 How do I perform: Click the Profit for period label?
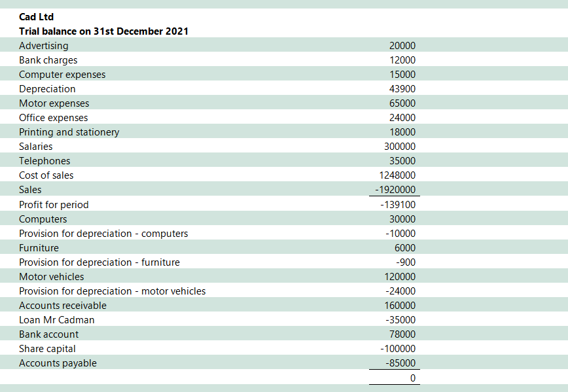click(x=54, y=205)
